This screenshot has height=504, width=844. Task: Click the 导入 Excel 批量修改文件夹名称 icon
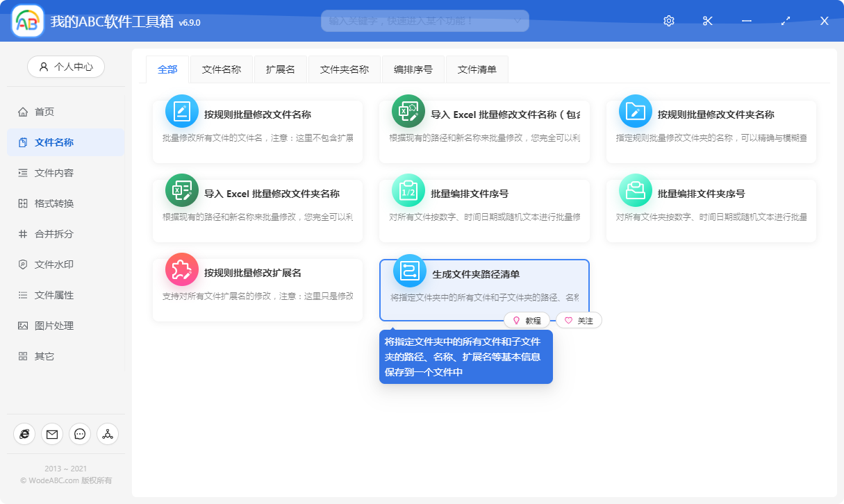tap(181, 190)
